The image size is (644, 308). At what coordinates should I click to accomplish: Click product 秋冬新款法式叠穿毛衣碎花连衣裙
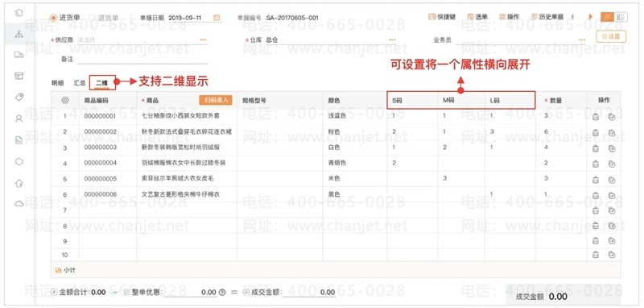[187, 131]
